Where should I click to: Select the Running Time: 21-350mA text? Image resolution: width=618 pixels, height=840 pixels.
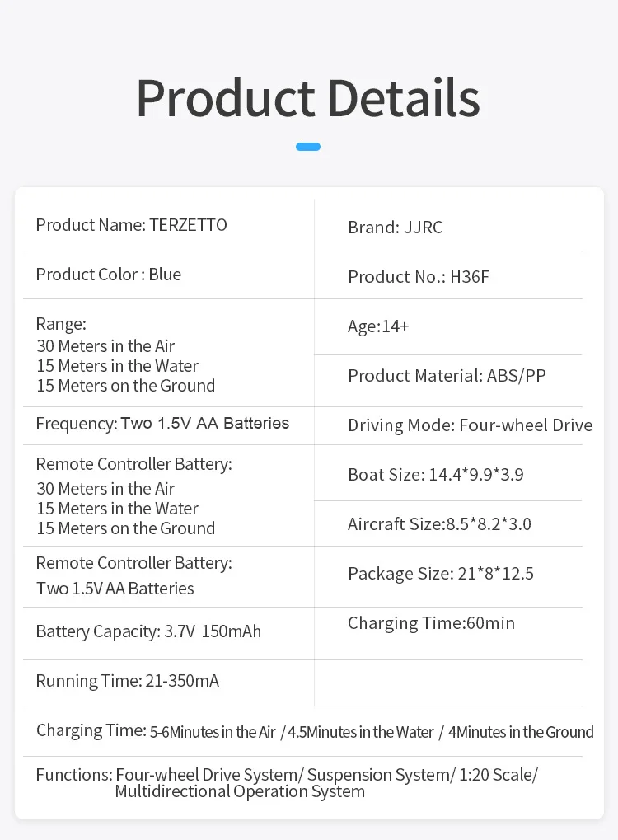[127, 681]
